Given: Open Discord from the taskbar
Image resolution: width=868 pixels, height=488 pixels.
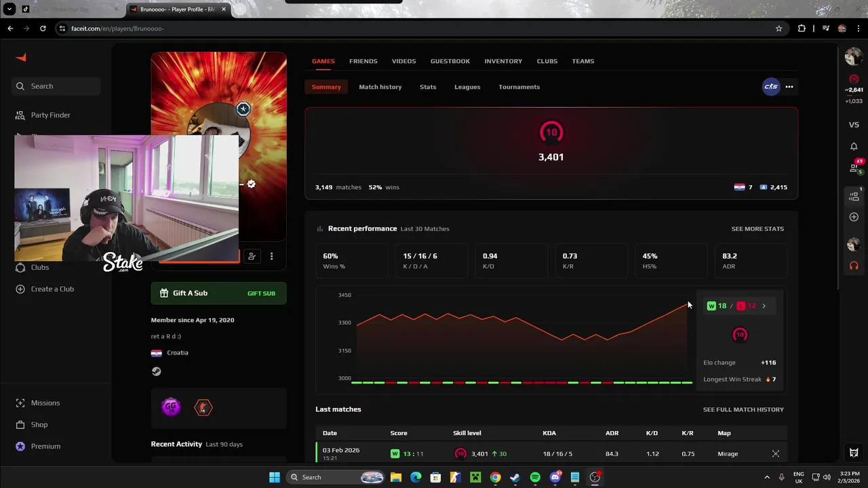Looking at the screenshot, I should tap(555, 477).
